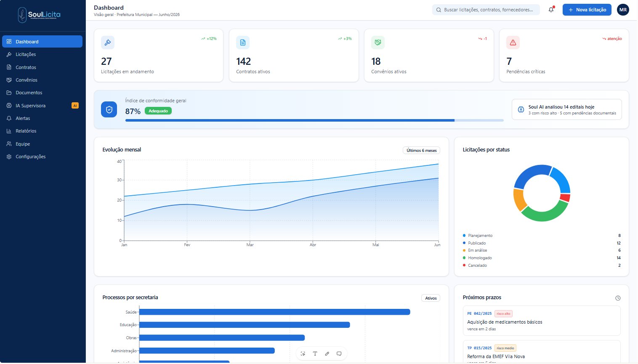Click the Planejamento legend color dot
The height and width of the screenshot is (364, 638).
[x=464, y=236]
